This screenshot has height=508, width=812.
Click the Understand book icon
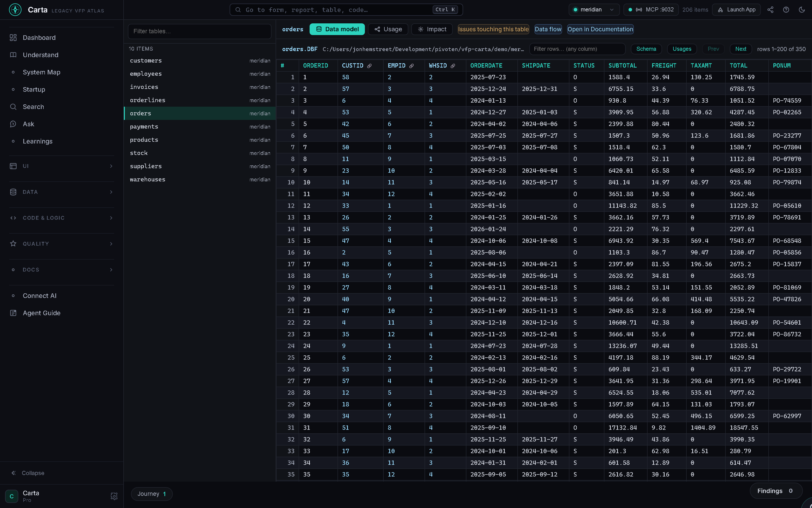(13, 55)
